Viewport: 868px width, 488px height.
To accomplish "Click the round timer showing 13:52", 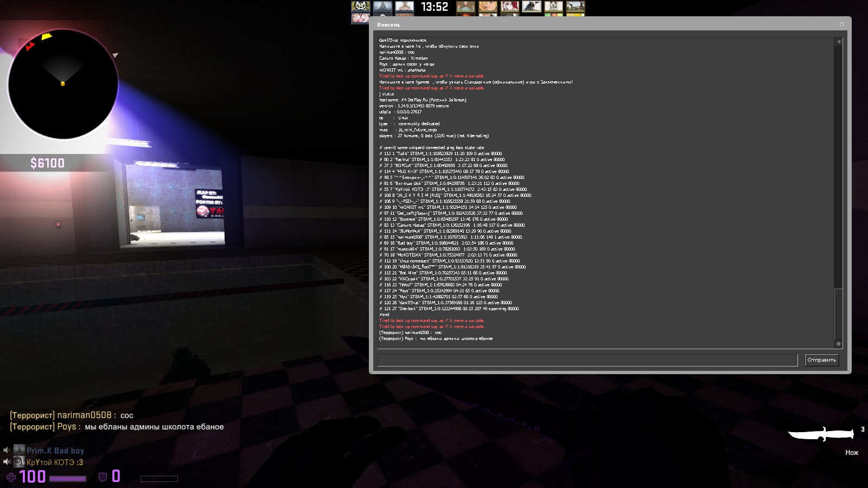I will pos(435,7).
